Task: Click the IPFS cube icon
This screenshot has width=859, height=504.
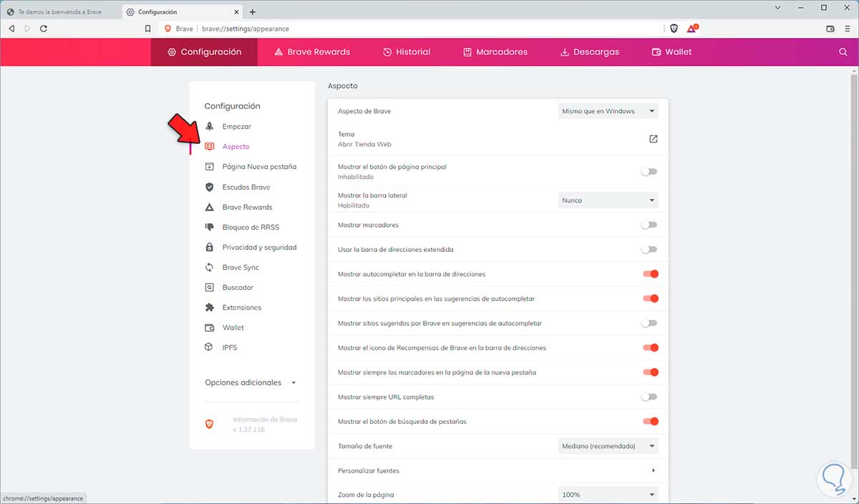Action: click(x=209, y=347)
